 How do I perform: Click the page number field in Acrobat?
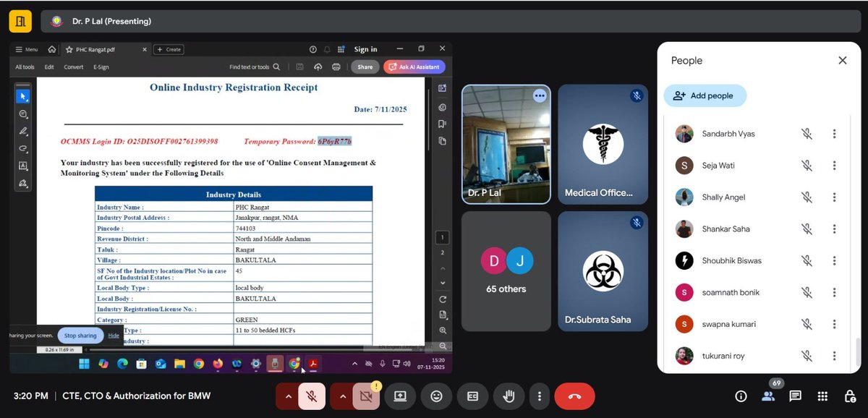[443, 236]
